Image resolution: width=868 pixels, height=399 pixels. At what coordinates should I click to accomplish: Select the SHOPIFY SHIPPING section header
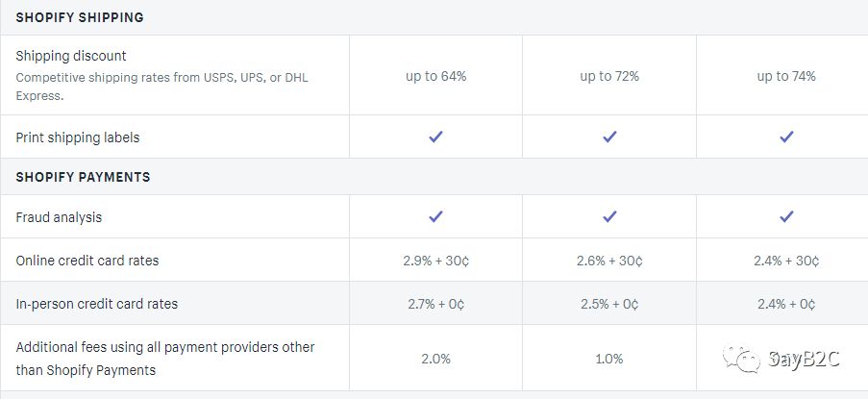coord(80,17)
